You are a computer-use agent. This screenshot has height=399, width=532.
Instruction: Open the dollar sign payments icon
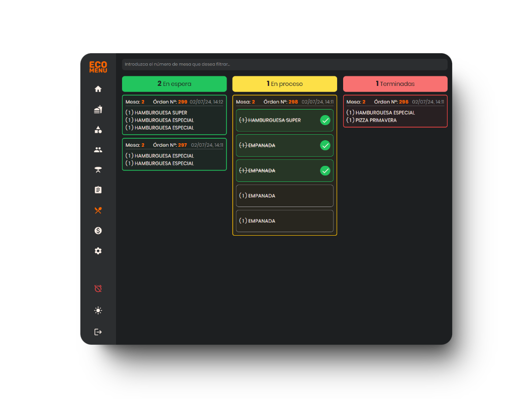pyautogui.click(x=98, y=231)
